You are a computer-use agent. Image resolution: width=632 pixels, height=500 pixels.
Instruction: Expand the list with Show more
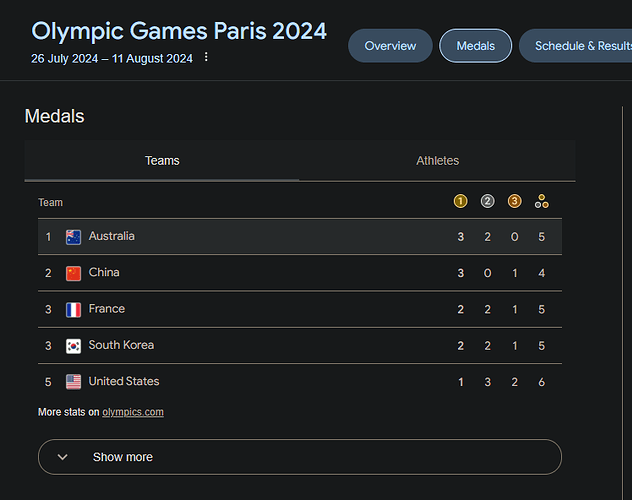[x=300, y=457]
